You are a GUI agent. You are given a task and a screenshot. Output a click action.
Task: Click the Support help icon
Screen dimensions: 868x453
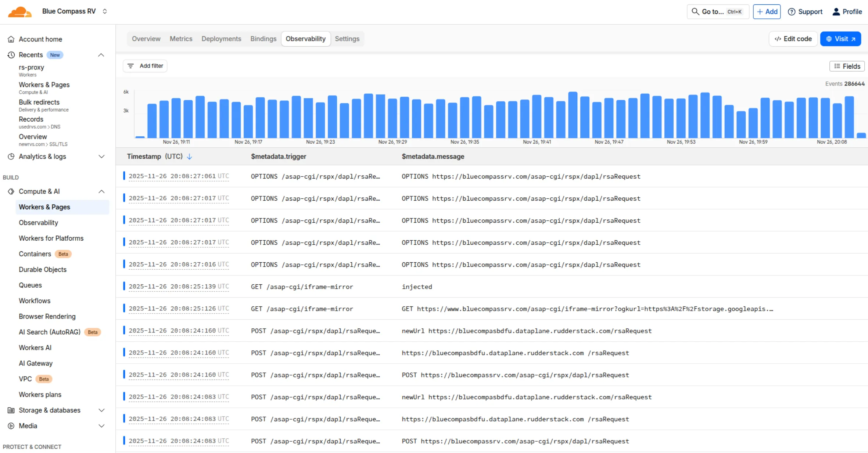tap(791, 11)
